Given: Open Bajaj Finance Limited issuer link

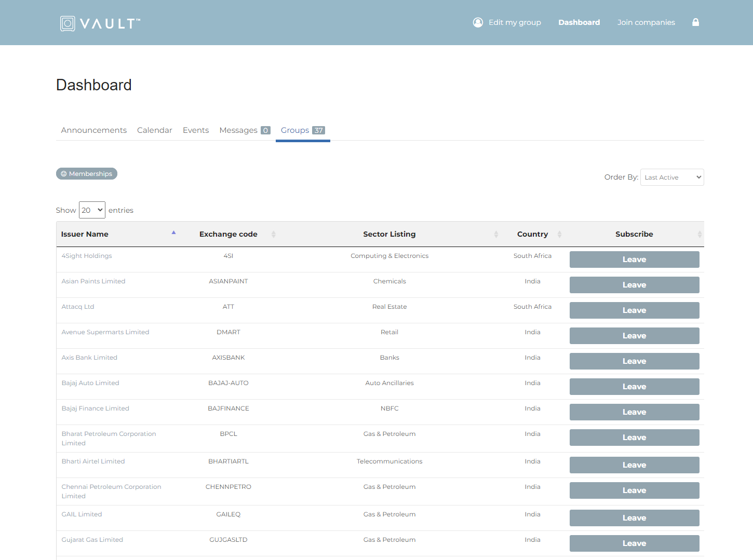Looking at the screenshot, I should [x=95, y=408].
